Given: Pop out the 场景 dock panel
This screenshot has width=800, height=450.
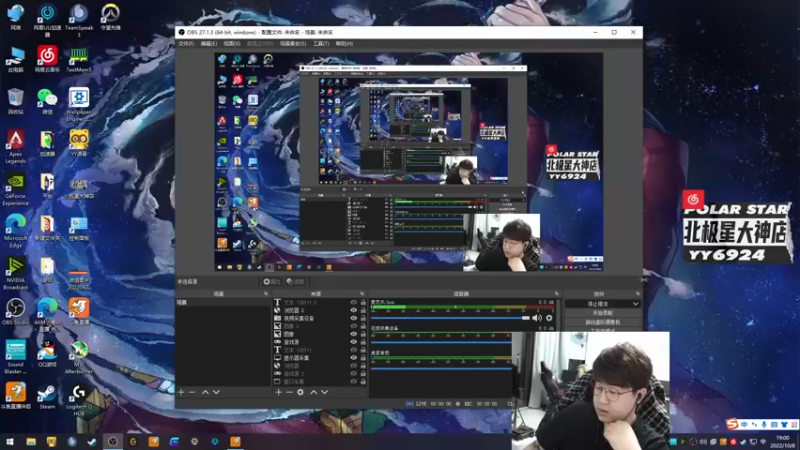Looking at the screenshot, I should [266, 294].
